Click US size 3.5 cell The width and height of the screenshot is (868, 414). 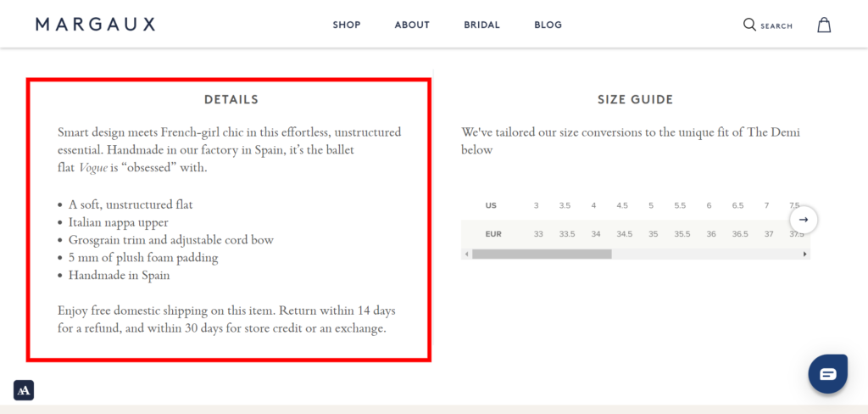565,205
